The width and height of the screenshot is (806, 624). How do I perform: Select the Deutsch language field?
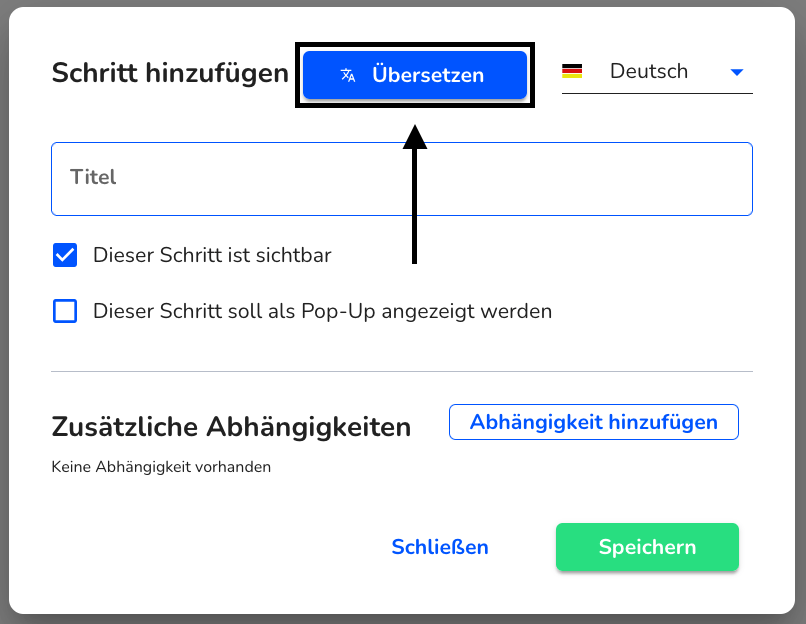click(x=657, y=71)
